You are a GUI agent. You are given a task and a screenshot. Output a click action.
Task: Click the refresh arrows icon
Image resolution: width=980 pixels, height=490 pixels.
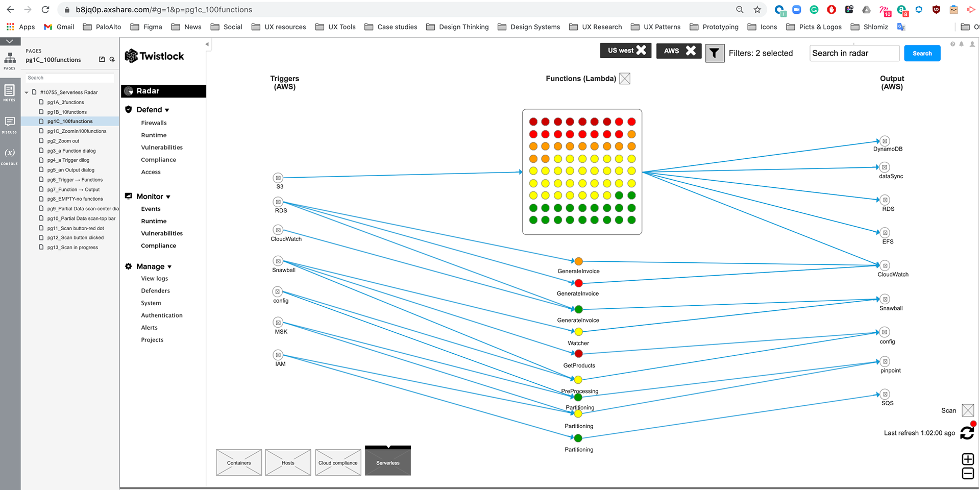pyautogui.click(x=967, y=432)
